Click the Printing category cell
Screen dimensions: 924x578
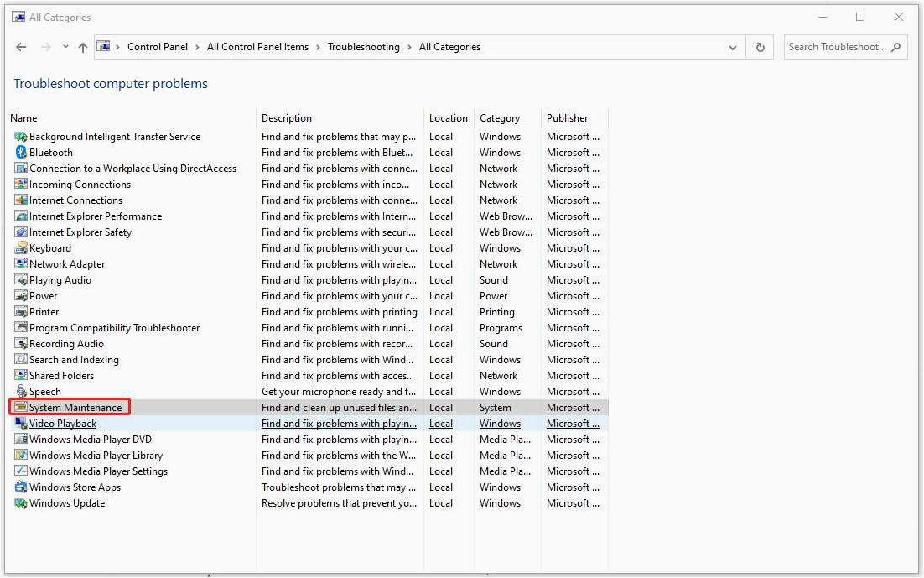pos(496,312)
